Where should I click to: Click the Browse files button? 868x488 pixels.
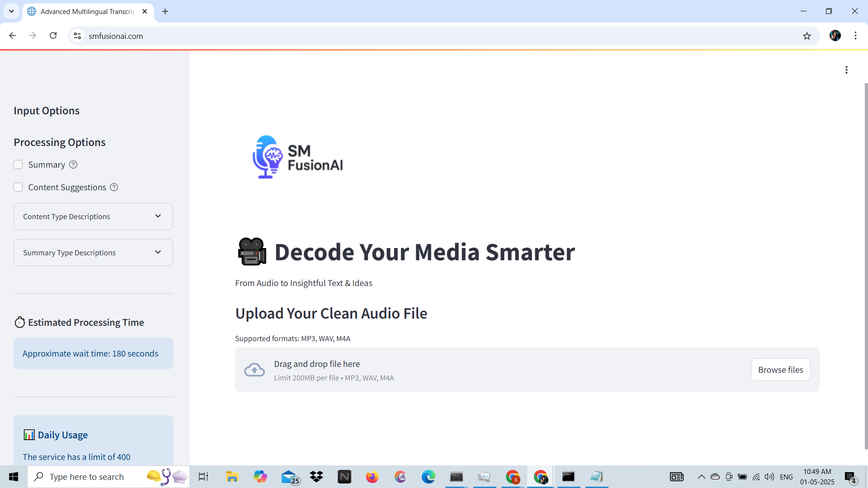[x=780, y=370]
